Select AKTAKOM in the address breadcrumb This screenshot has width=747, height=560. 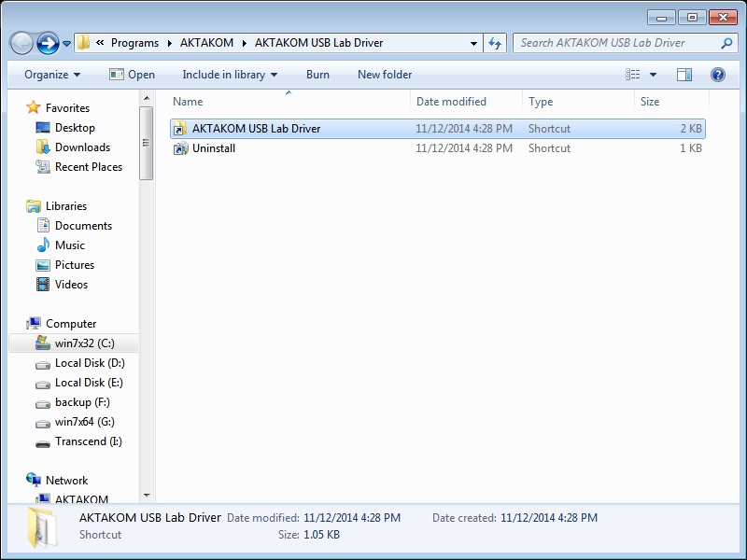206,43
